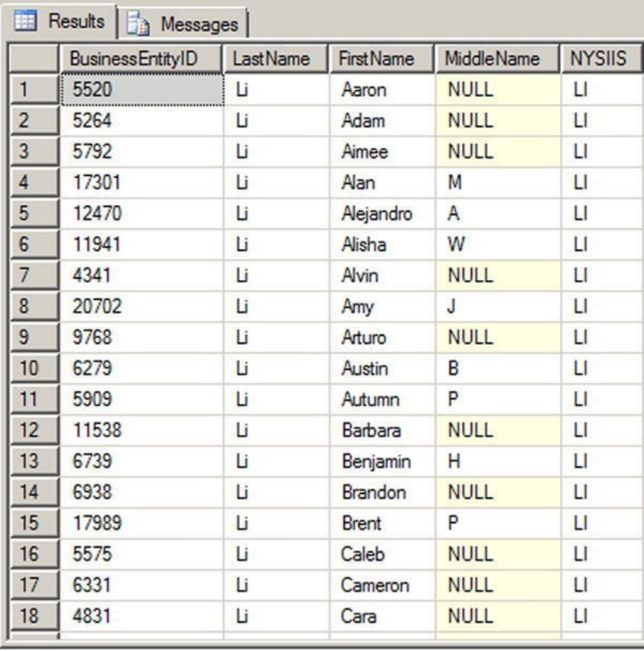The image size is (644, 651).
Task: Click the Results tab grid icon
Action: click(25, 22)
